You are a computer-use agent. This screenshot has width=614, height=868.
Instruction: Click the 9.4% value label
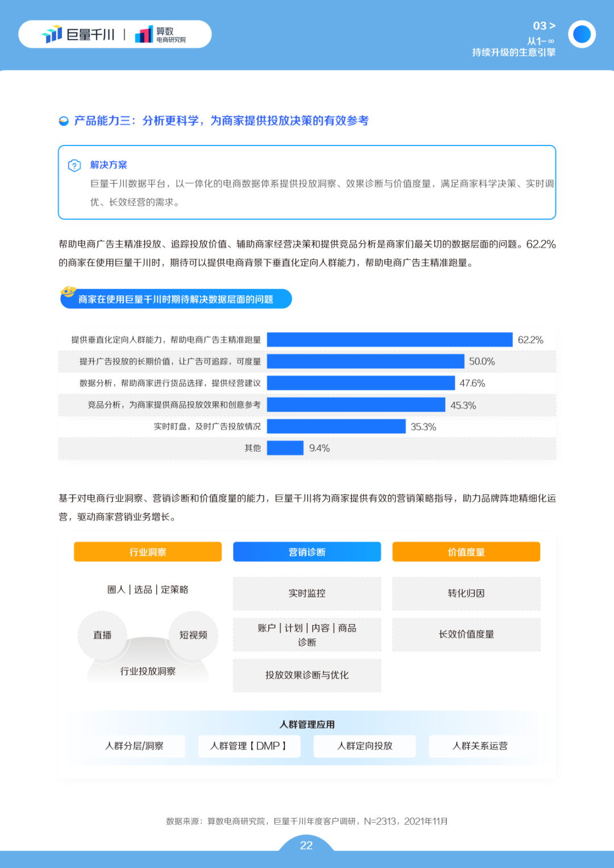tap(320, 448)
